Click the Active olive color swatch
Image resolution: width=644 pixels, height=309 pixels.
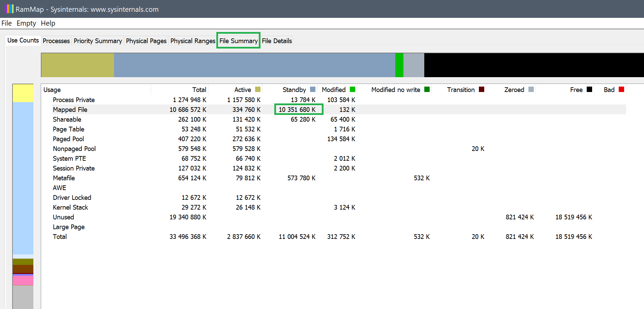(258, 89)
